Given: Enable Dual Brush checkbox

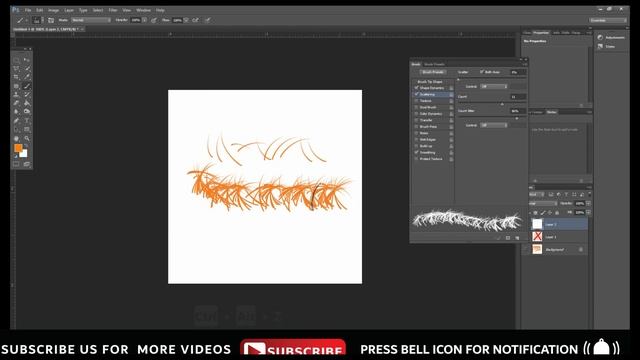Looking at the screenshot, I should pos(416,107).
